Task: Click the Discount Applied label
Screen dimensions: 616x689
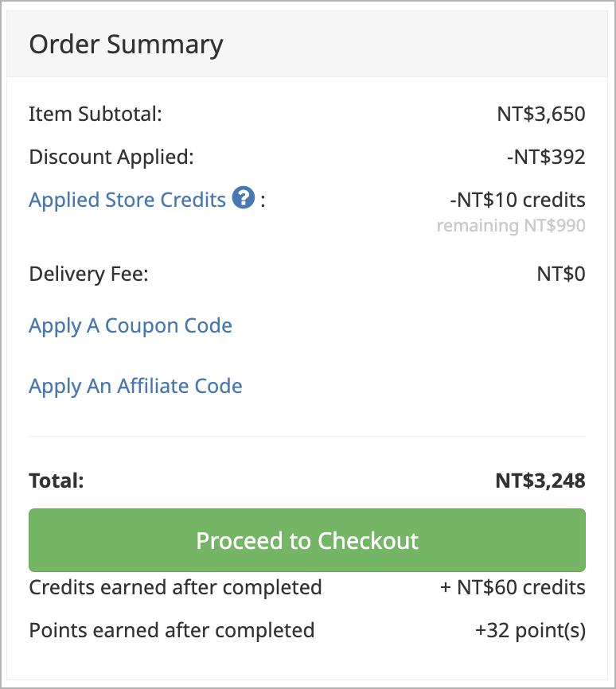Action: [111, 157]
